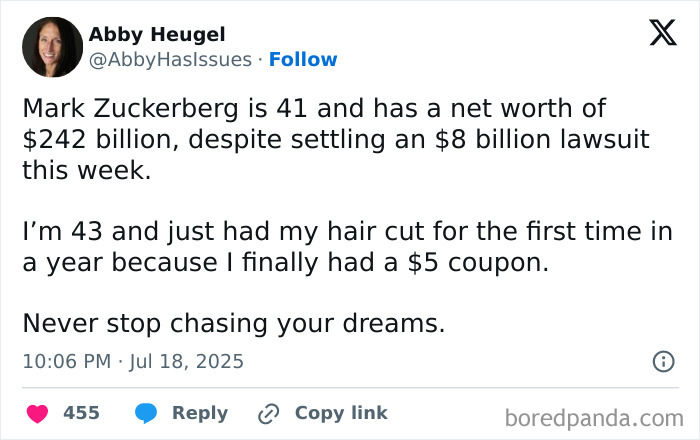The image size is (700, 440).
Task: Open the tweet info circle icon
Action: click(x=662, y=361)
